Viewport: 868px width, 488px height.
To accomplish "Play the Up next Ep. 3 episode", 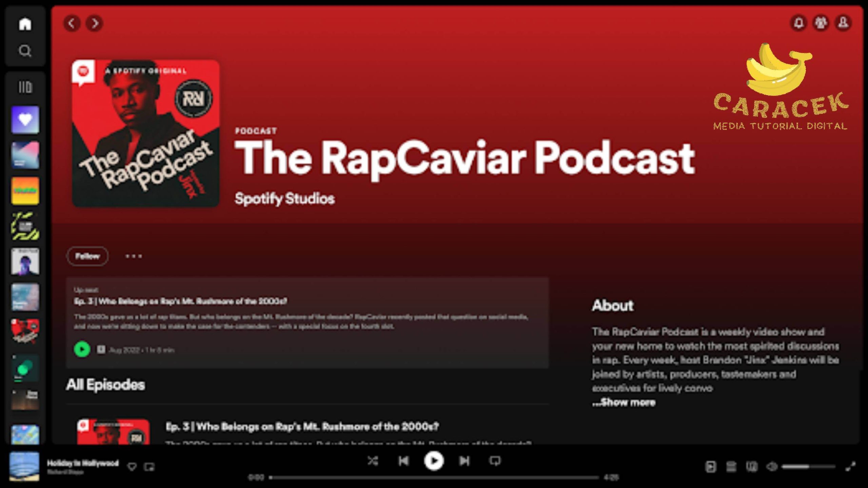I will pos(82,349).
